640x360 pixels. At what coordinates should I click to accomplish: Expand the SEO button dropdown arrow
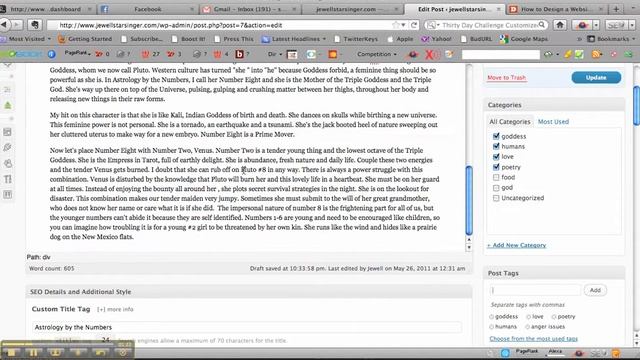(x=631, y=25)
